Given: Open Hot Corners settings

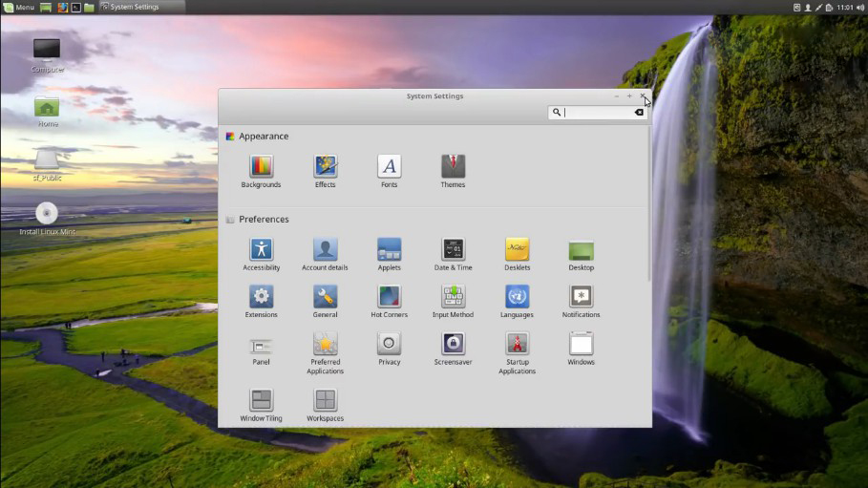Looking at the screenshot, I should (x=390, y=302).
